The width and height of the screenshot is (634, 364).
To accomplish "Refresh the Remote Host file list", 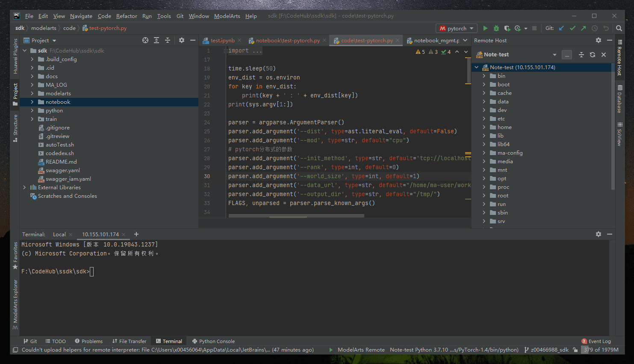I will pos(592,55).
